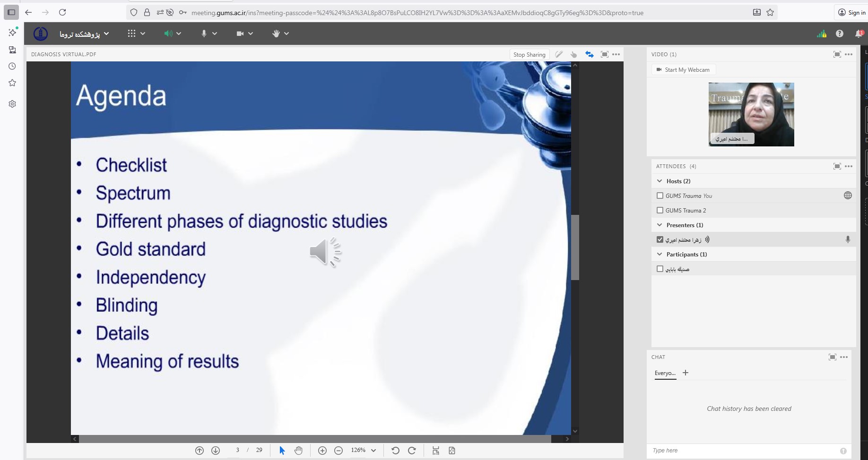Screen dimensions: 868x460
Task: Select the participant صديقه بابايي checkbox
Action: pos(660,269)
